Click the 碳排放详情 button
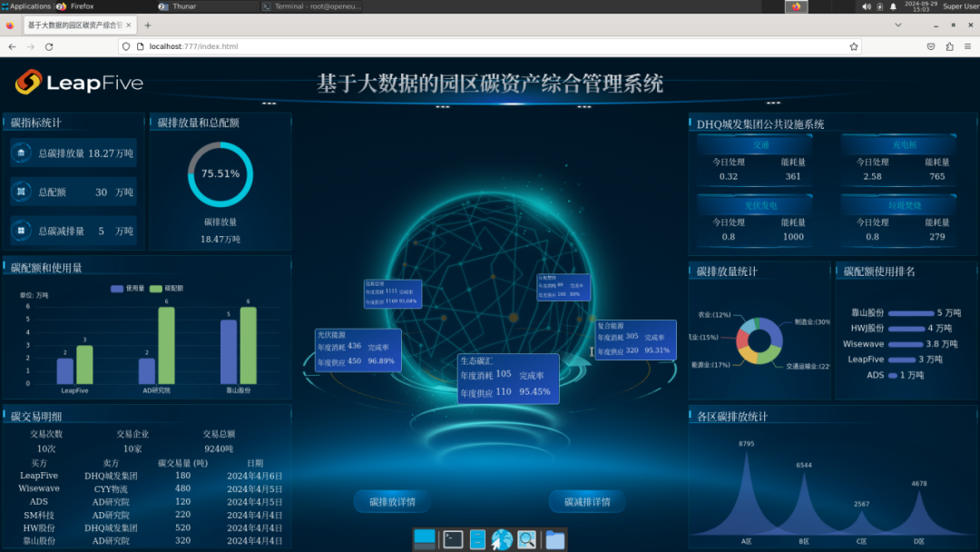 393,502
